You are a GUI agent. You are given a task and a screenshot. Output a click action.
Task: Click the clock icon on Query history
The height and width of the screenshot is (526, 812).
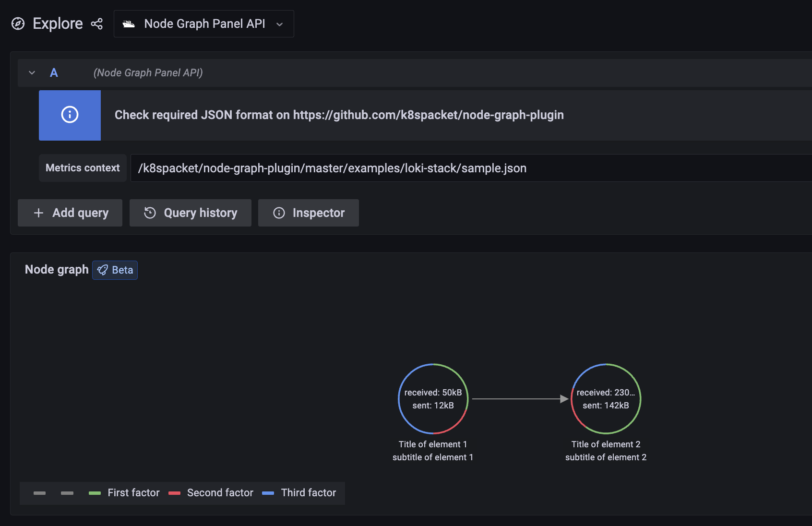click(150, 213)
